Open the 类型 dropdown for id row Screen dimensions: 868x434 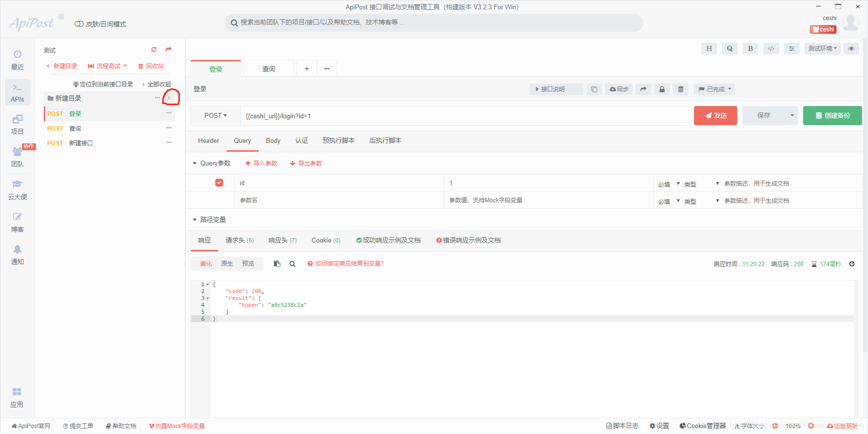(701, 184)
